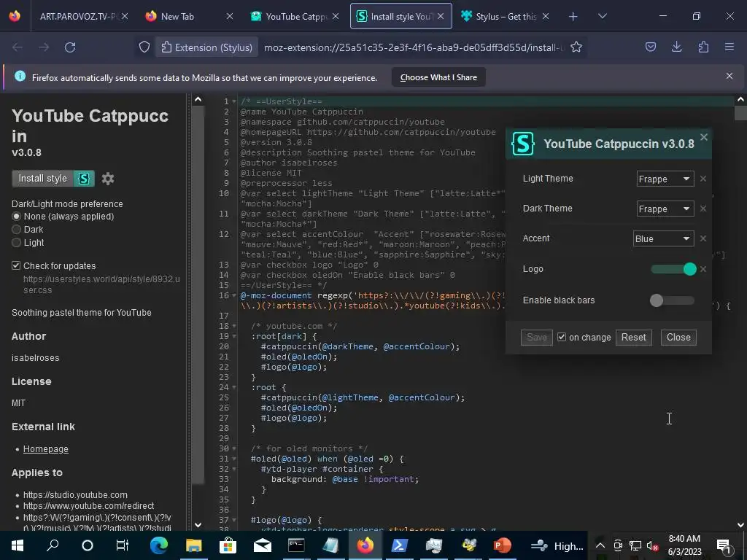Image resolution: width=747 pixels, height=560 pixels.
Task: Reset the Dark Theme option
Action: (x=703, y=209)
